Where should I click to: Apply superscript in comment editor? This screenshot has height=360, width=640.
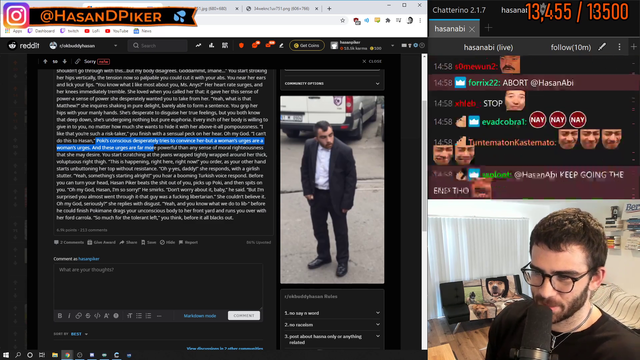tap(107, 316)
